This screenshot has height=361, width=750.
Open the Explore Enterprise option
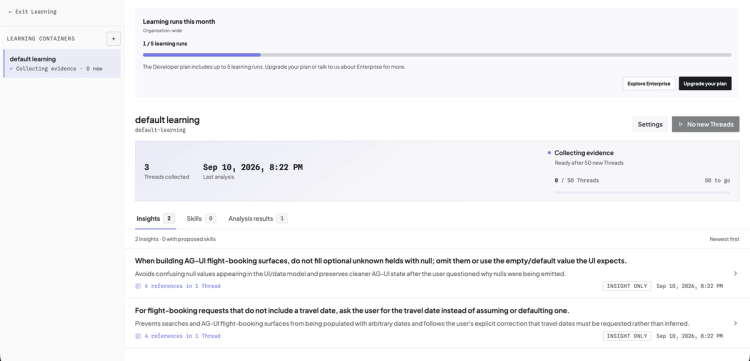point(649,84)
